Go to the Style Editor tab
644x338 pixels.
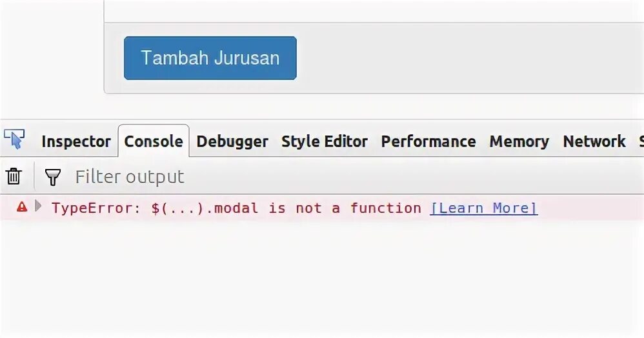[324, 141]
